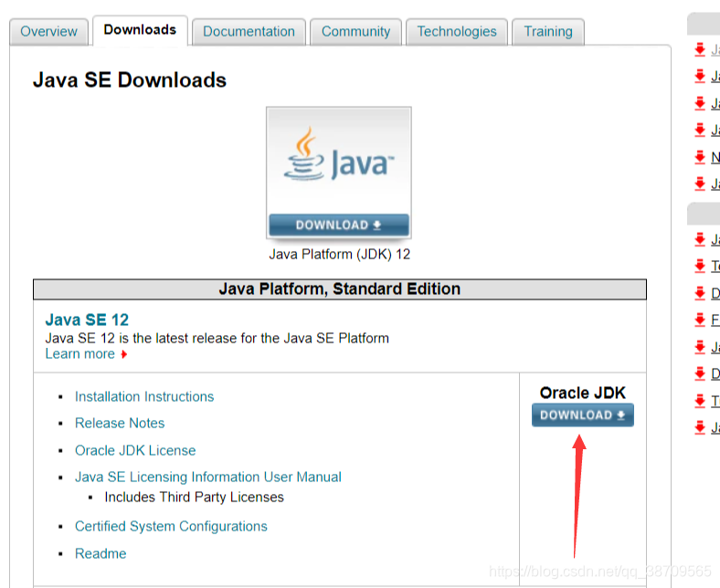Viewport: 720px width, 588px height.
Task: Click the red download icon beside the first 'T' link in the lower sidebar group
Action: [x=700, y=266]
